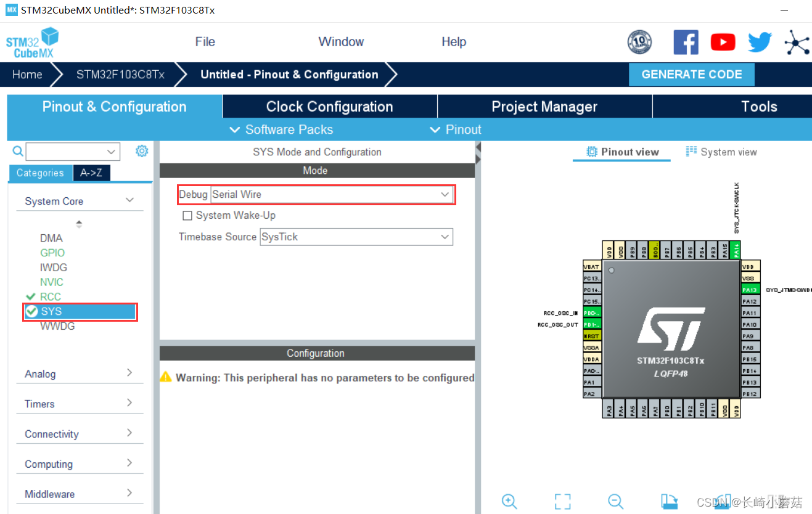Screen dimensions: 812x514
Task: Select DMA in System Core
Action: pos(51,238)
